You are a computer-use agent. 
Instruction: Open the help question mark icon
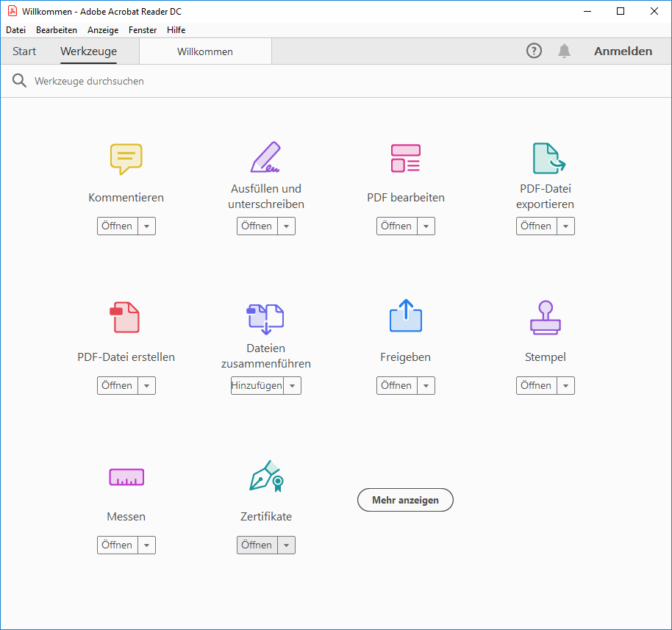tap(534, 51)
